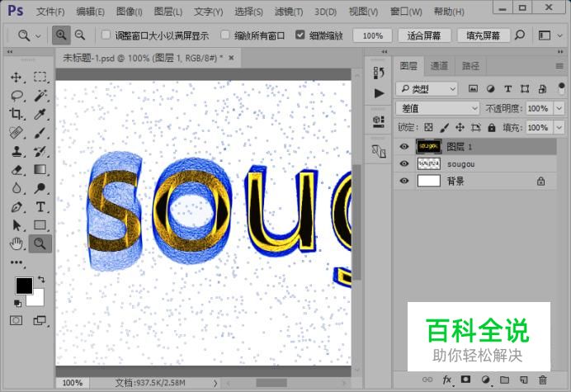Open the 文件(F) menu
This screenshot has width=571, height=392.
coord(50,12)
